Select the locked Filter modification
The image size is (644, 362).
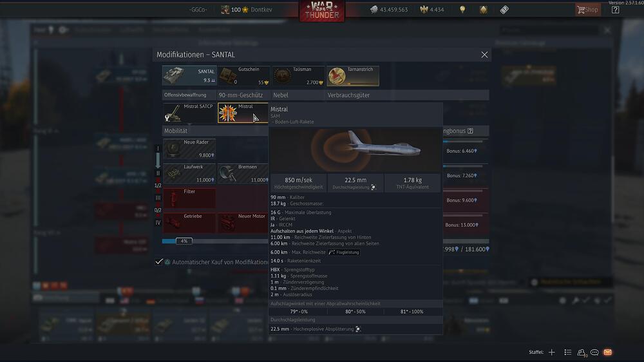point(189,198)
